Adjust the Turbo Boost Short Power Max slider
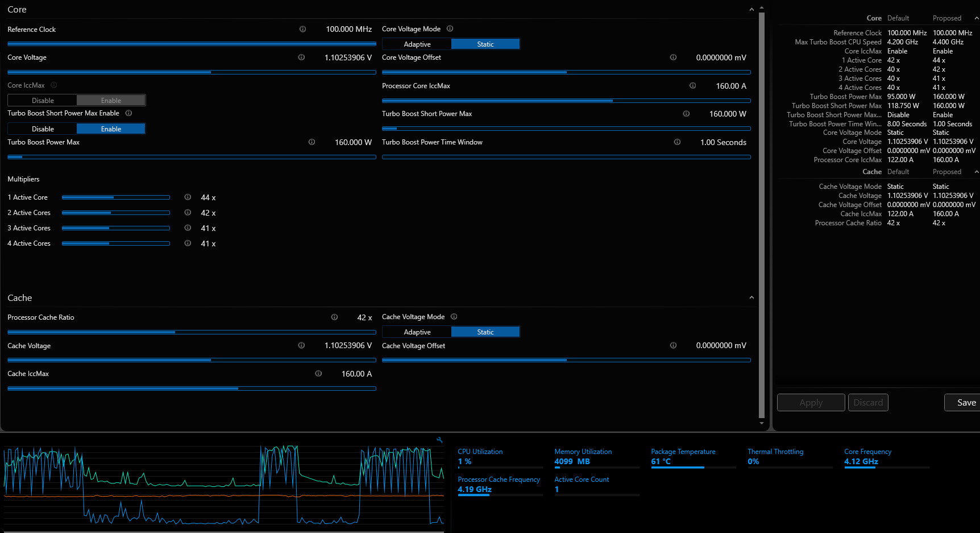 566,129
